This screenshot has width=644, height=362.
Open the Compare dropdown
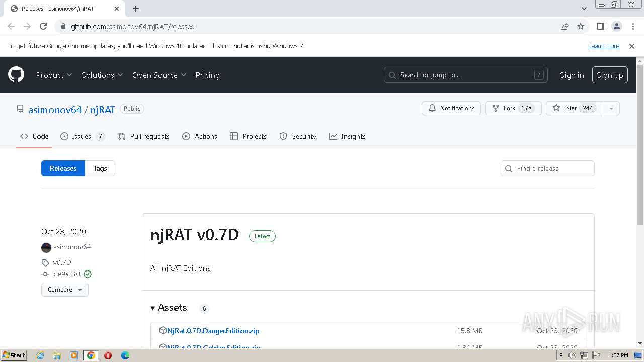(x=65, y=290)
